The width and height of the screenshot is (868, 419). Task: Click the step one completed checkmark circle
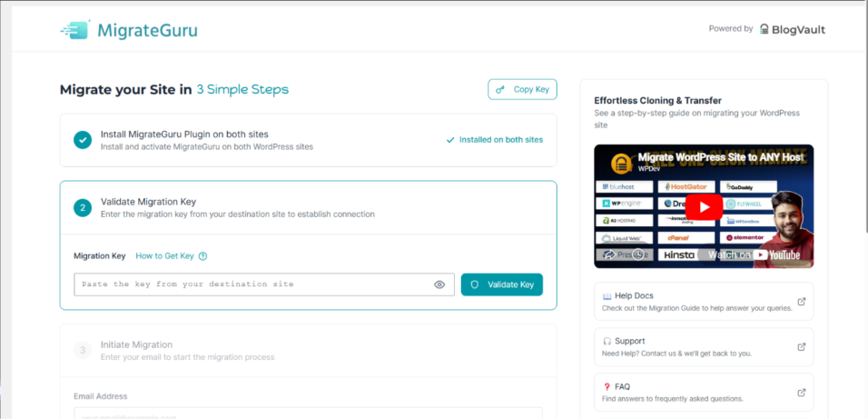83,140
